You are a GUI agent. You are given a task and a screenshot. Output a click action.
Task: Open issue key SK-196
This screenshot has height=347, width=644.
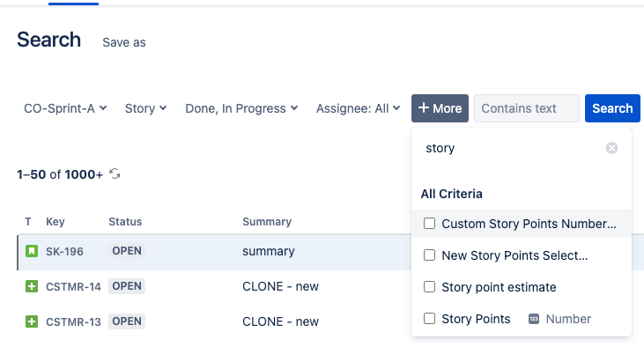(x=64, y=251)
